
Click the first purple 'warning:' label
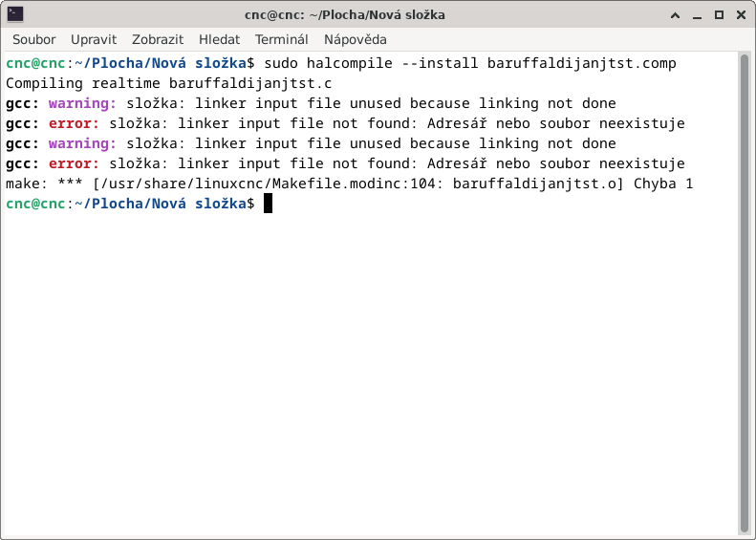coord(82,103)
